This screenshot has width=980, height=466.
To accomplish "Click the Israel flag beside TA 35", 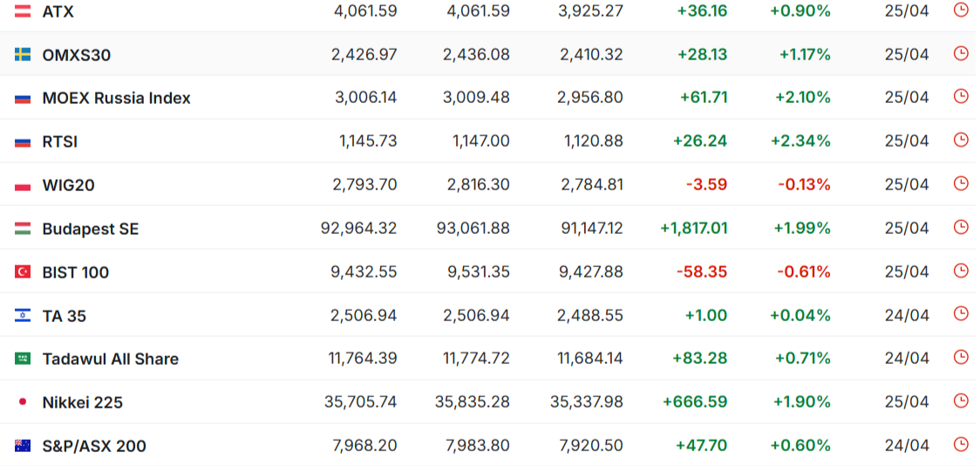I will [x=24, y=316].
